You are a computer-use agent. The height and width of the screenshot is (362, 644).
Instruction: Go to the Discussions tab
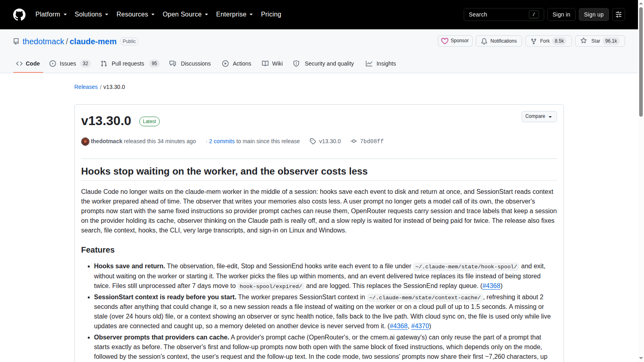coord(190,64)
